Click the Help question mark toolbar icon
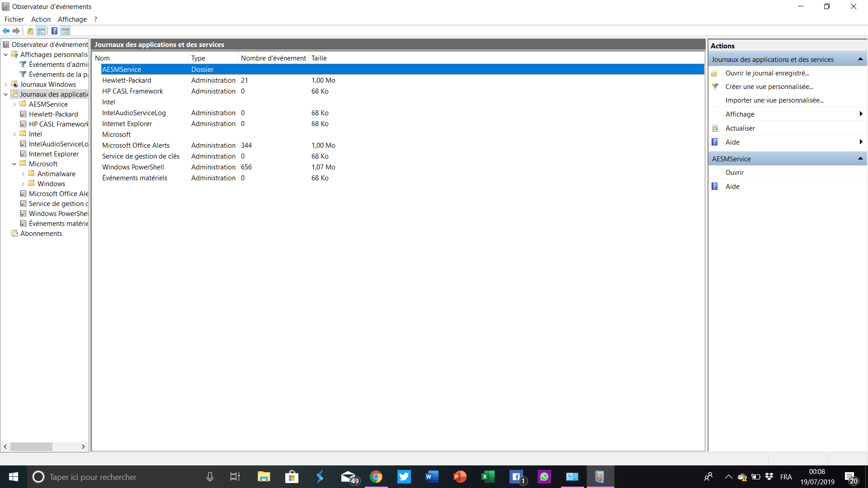Image resolution: width=868 pixels, height=488 pixels. click(x=54, y=31)
